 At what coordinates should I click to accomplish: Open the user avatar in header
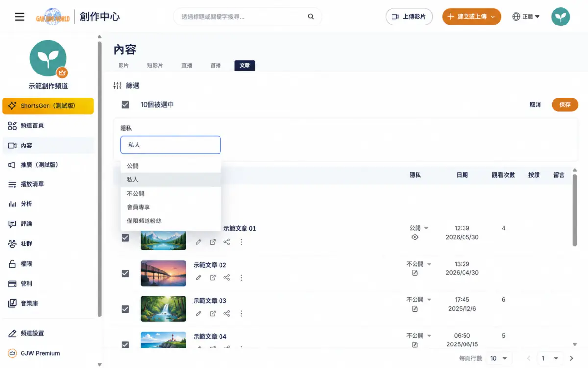[x=561, y=17]
